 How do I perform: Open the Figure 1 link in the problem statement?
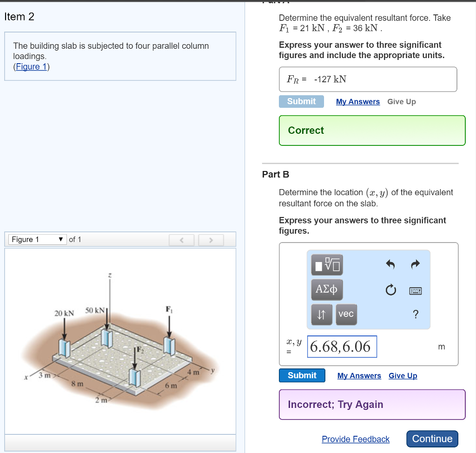pyautogui.click(x=31, y=66)
